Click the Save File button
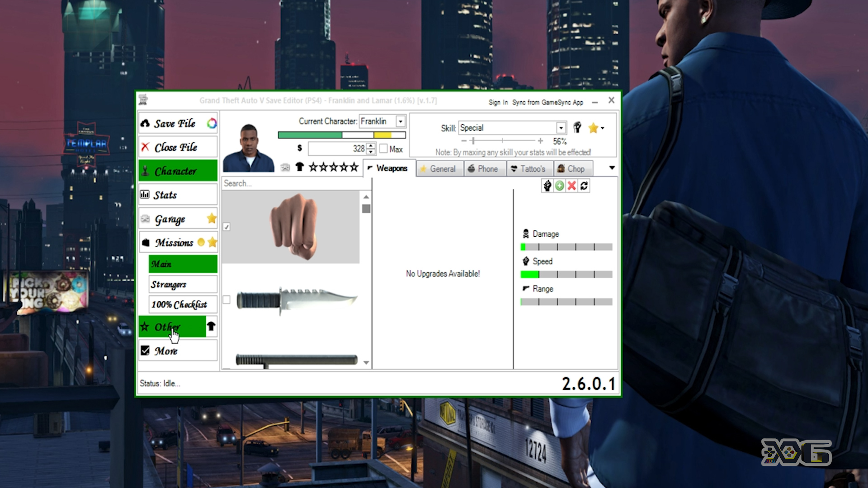 click(173, 123)
